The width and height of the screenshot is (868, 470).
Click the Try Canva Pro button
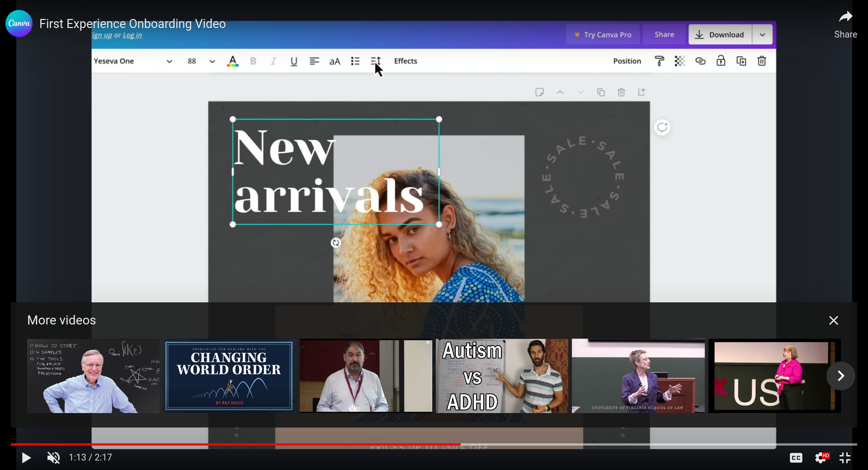(x=603, y=35)
